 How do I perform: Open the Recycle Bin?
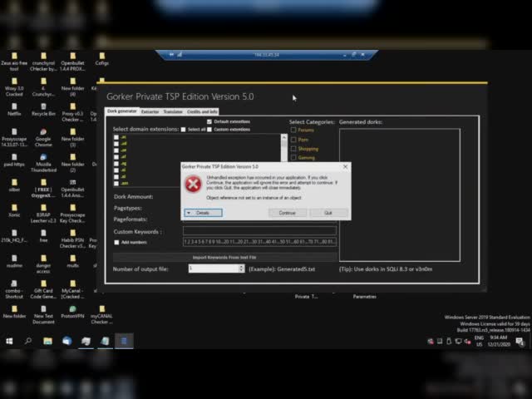[x=43, y=109]
